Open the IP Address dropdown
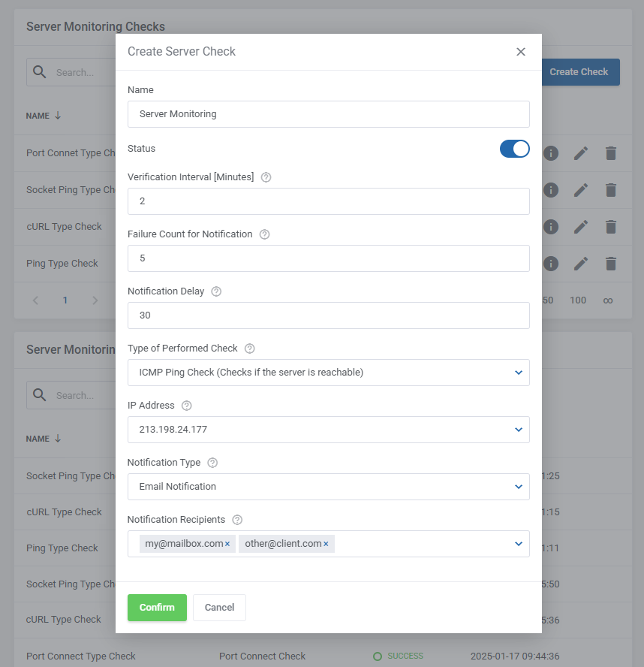 point(328,430)
